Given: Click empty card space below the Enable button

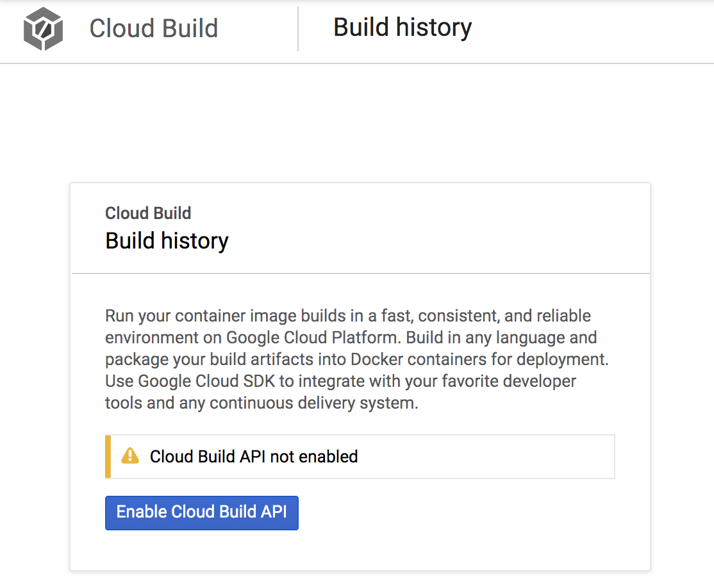Looking at the screenshot, I should click(x=359, y=551).
